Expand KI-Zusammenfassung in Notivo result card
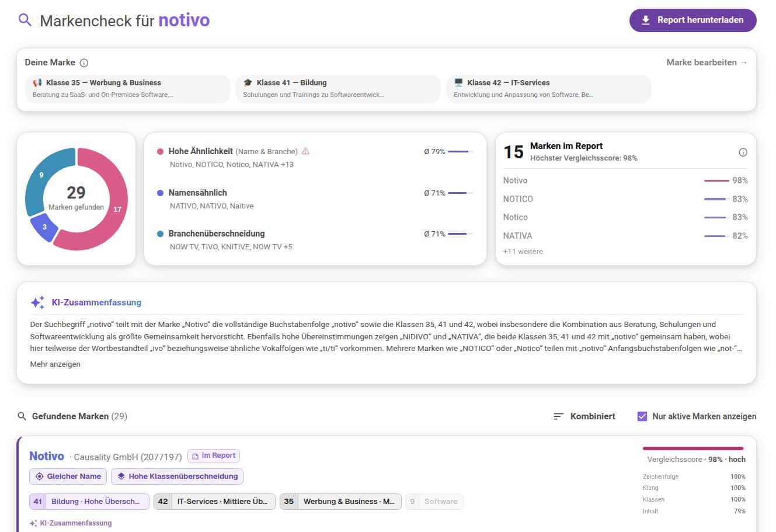The width and height of the screenshot is (776, 532). click(x=71, y=523)
